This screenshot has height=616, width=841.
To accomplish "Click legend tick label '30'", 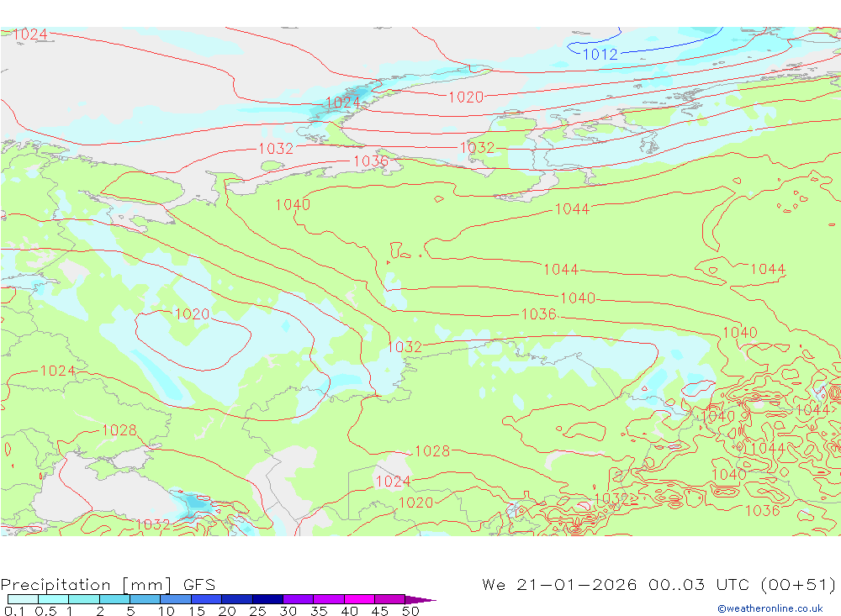I will click(288, 611).
